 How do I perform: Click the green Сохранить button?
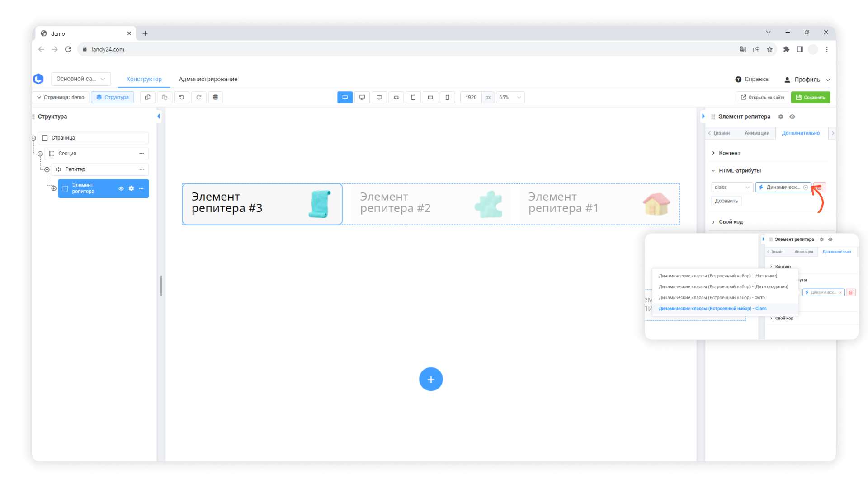[810, 97]
